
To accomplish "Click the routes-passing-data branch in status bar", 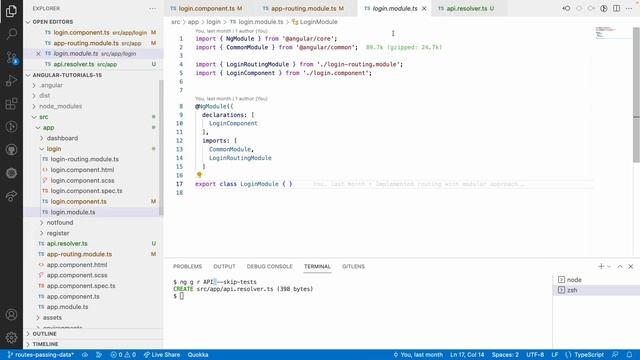I will pyautogui.click(x=40, y=355).
